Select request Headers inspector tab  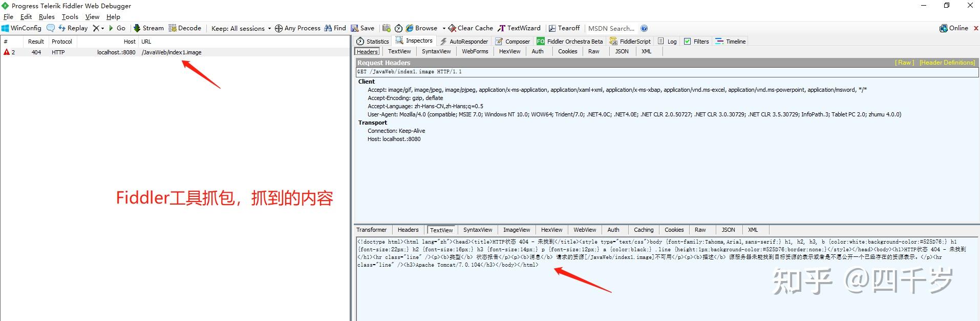(x=368, y=52)
